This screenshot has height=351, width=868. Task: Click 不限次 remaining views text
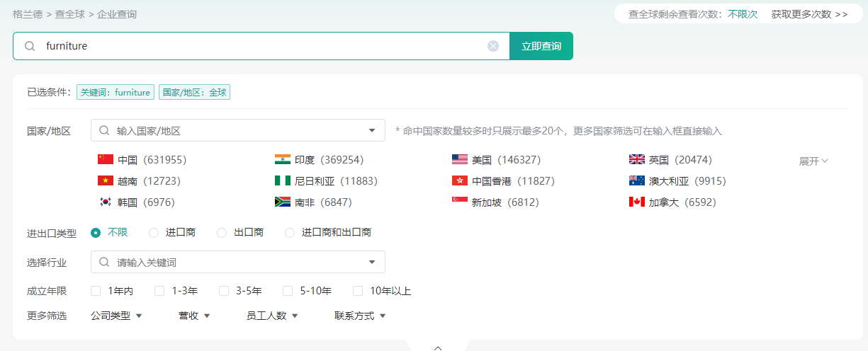point(743,14)
